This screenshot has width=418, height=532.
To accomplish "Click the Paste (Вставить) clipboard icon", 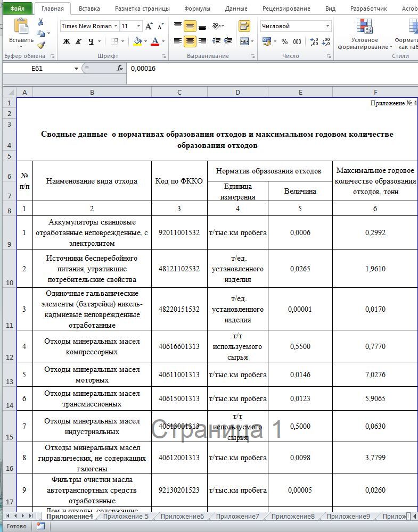I will click(x=21, y=27).
